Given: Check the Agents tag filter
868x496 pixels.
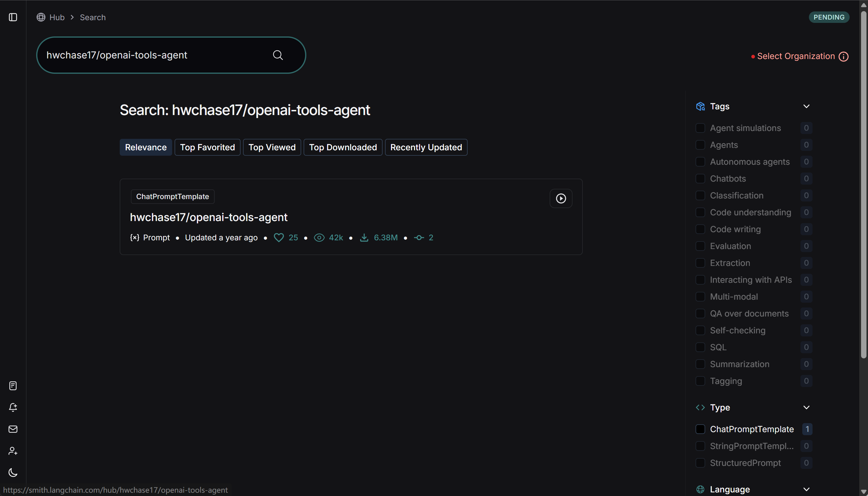Looking at the screenshot, I should (x=700, y=145).
